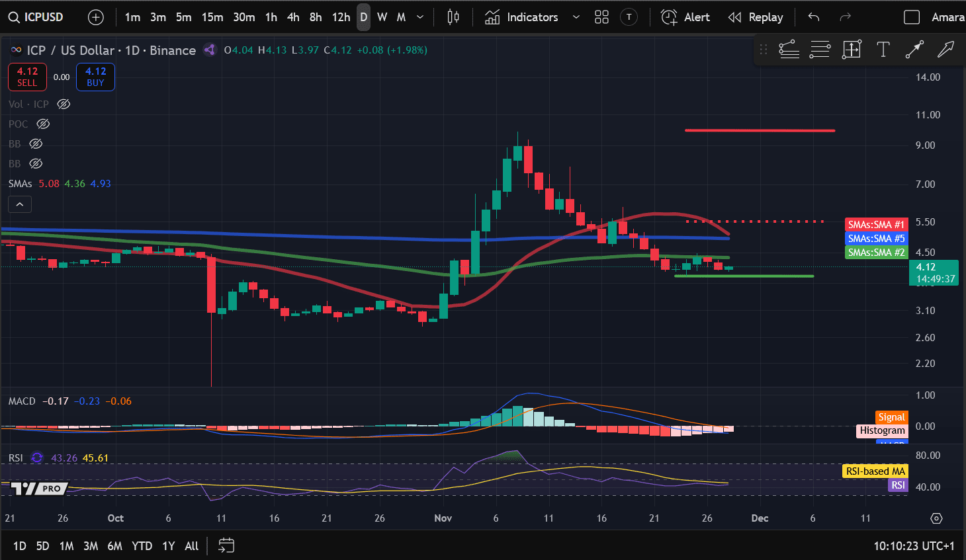The width and height of the screenshot is (966, 560).
Task: Select the arrow drawing tool
Action: pos(946,50)
